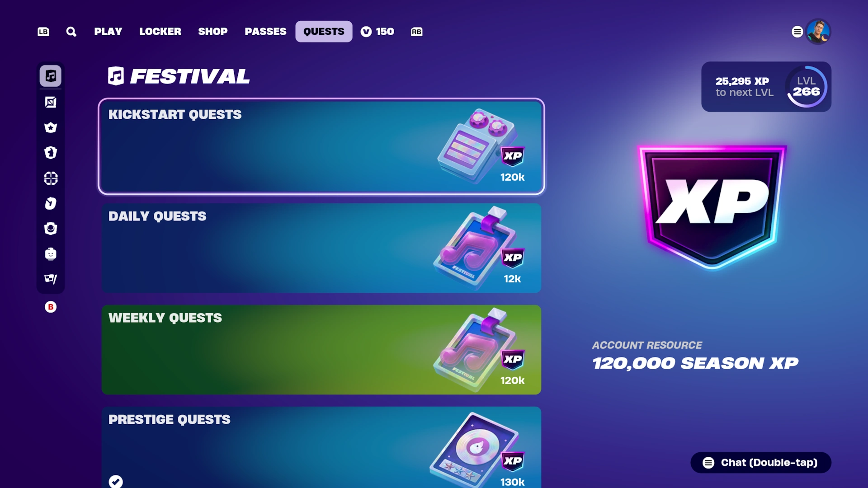The image size is (868, 488).
Task: Open the 150 V-Bucks balance
Action: coord(377,32)
